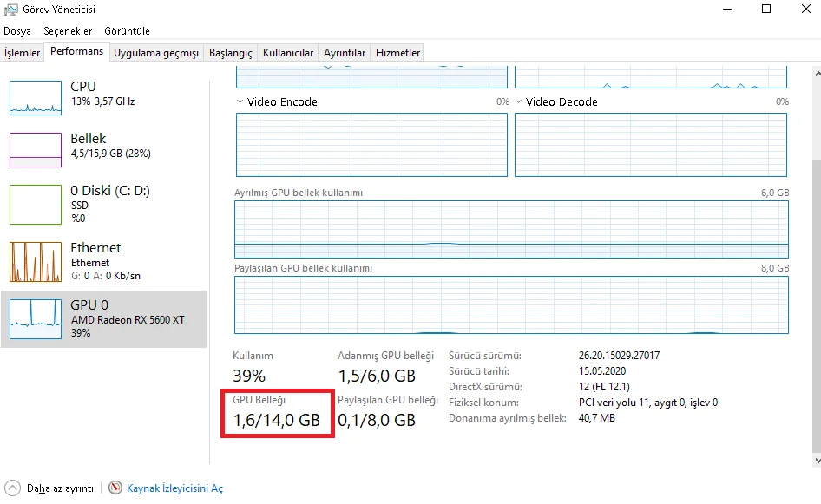Switch to the İşlemler tab
The width and height of the screenshot is (821, 504).
click(x=23, y=53)
